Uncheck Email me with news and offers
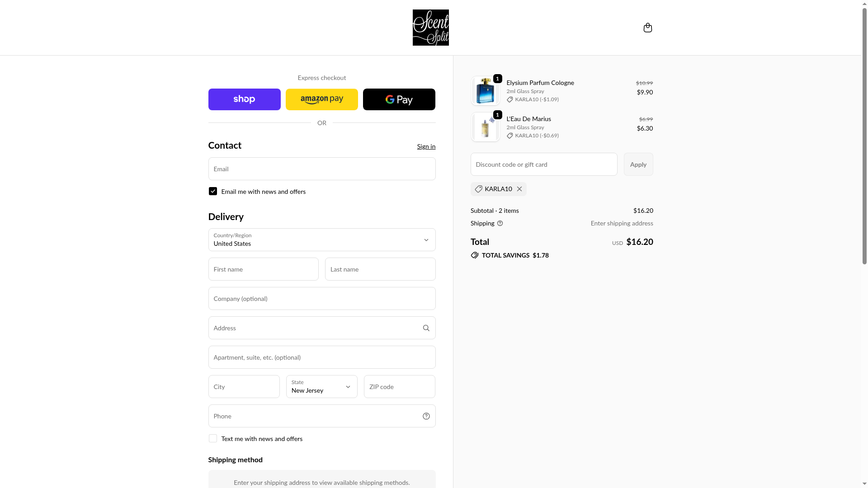The height and width of the screenshot is (488, 868). click(213, 192)
